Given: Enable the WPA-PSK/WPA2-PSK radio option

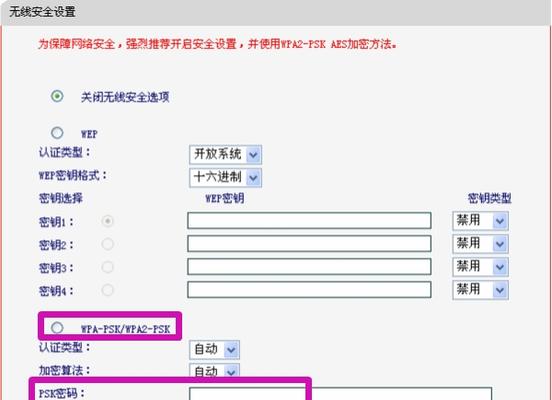Looking at the screenshot, I should (57, 328).
